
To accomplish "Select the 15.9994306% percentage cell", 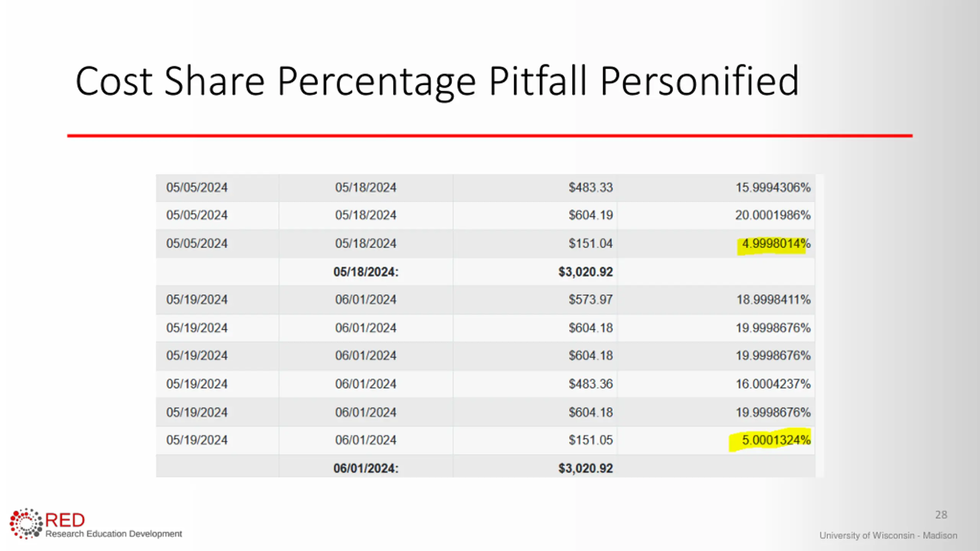I will click(773, 187).
